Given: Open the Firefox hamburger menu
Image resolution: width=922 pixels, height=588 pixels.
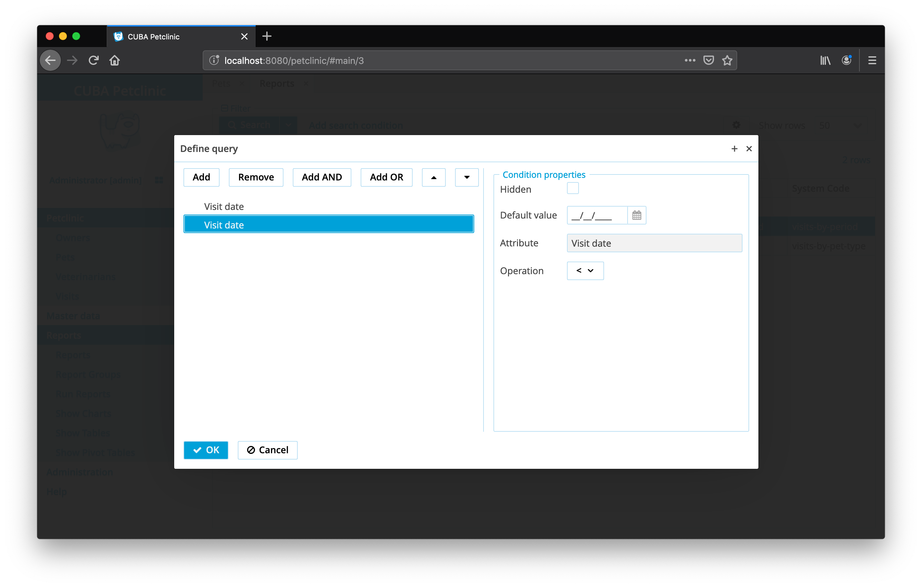Looking at the screenshot, I should point(872,61).
